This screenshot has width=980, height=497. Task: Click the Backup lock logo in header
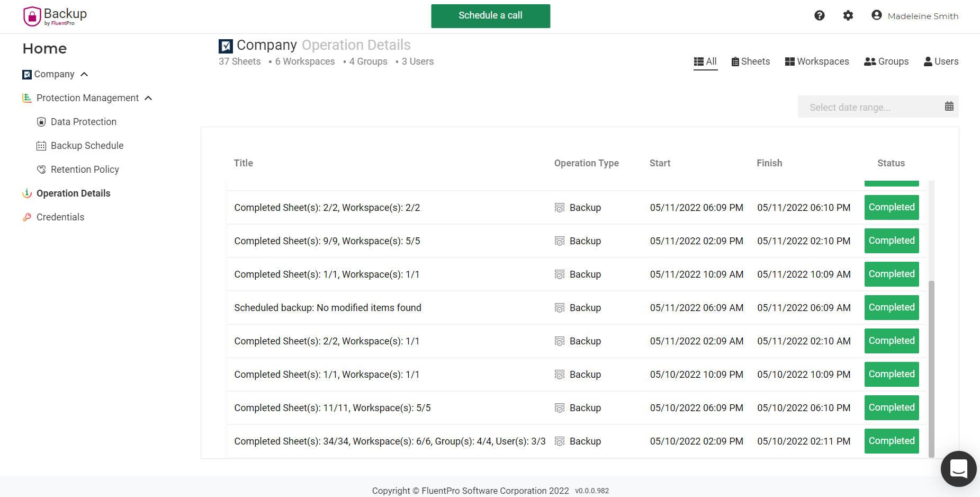[32, 16]
